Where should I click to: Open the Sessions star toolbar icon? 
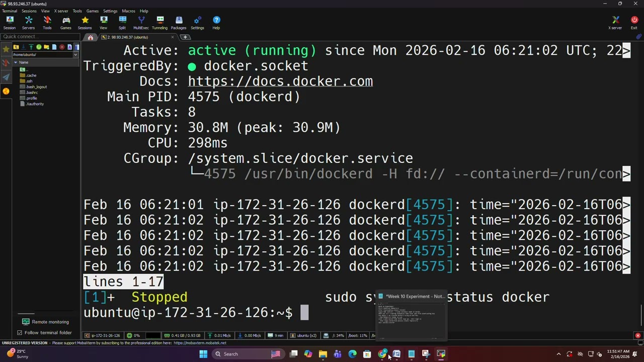tap(85, 23)
